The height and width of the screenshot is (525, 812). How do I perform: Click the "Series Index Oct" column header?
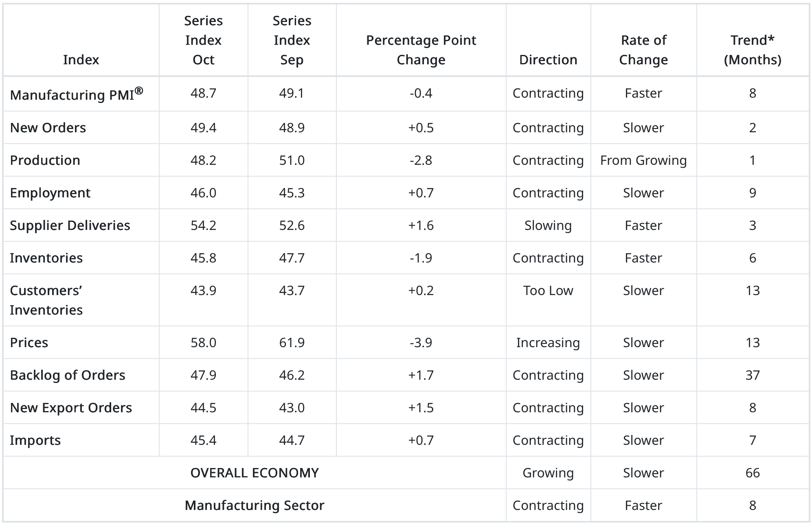click(203, 40)
